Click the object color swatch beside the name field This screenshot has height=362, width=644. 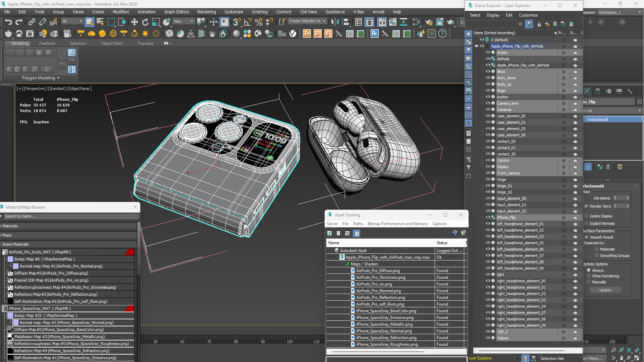click(639, 102)
